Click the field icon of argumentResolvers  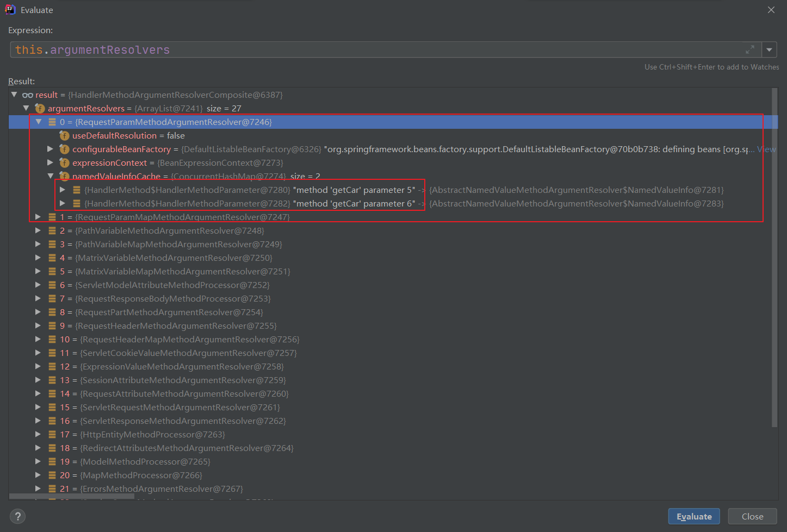tap(40, 108)
